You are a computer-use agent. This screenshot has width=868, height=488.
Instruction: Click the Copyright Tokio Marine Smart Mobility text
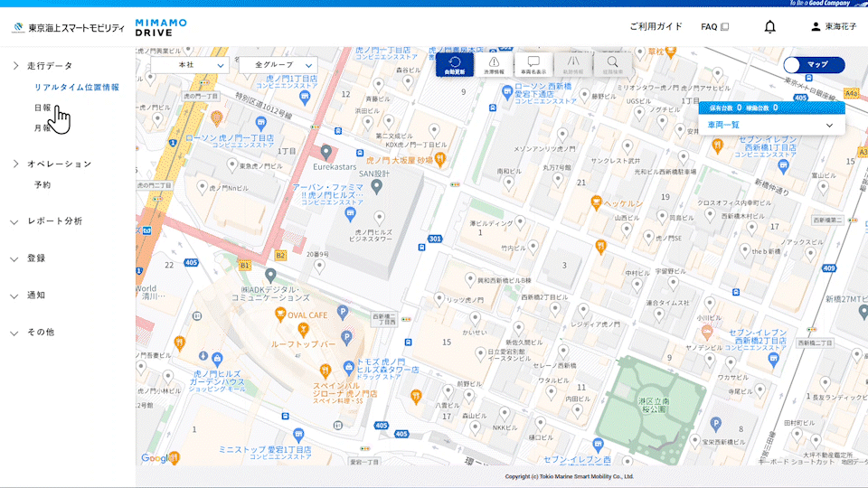tap(569, 476)
